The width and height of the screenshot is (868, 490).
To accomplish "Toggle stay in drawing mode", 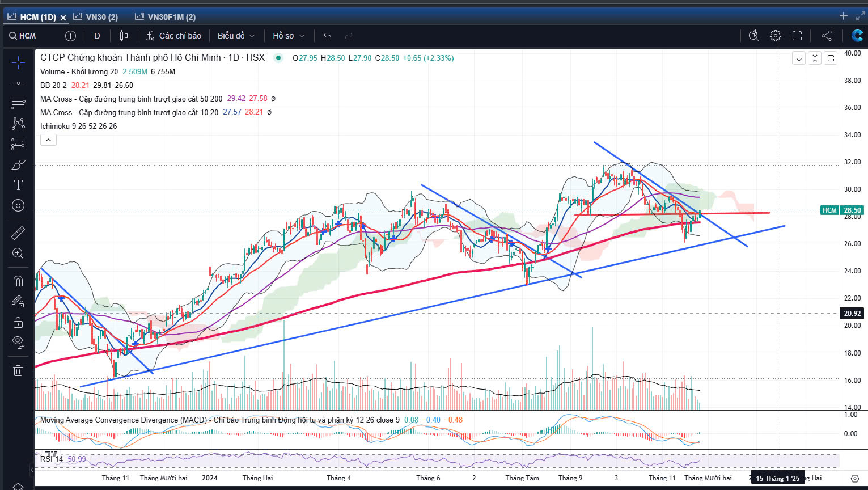I will 18,301.
